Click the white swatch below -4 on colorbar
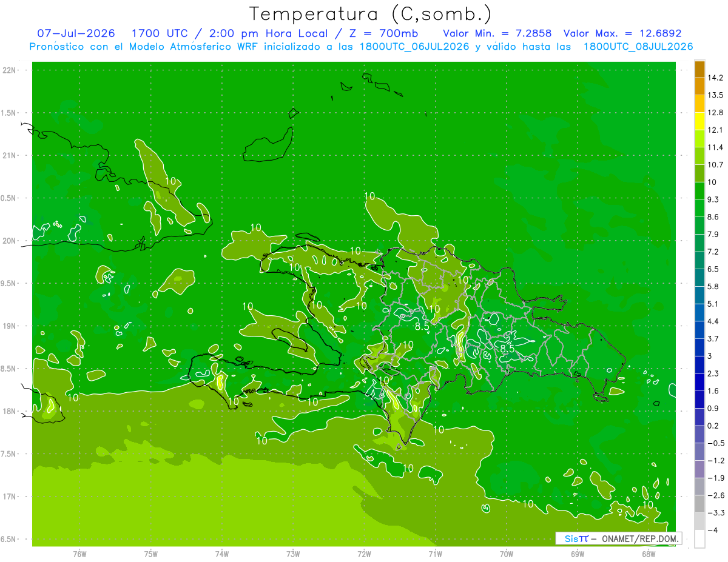 click(699, 539)
